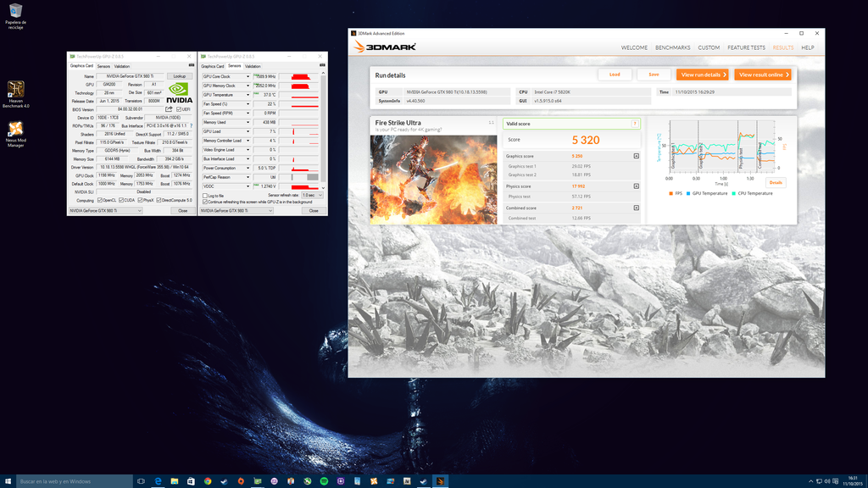Image resolution: width=868 pixels, height=488 pixels.
Task: Open the BENCHMARKS tab in 3DMark
Action: pyautogui.click(x=672, y=47)
